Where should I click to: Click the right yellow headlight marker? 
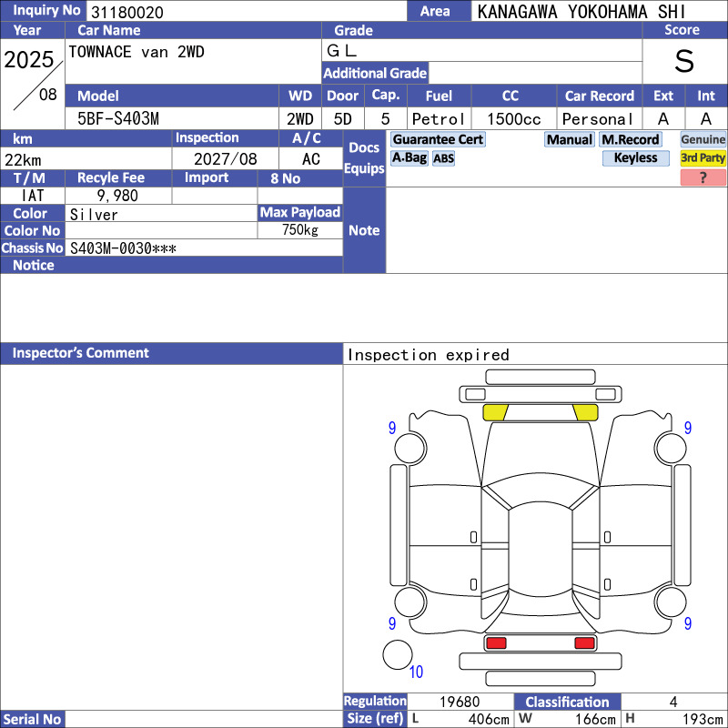click(x=585, y=412)
